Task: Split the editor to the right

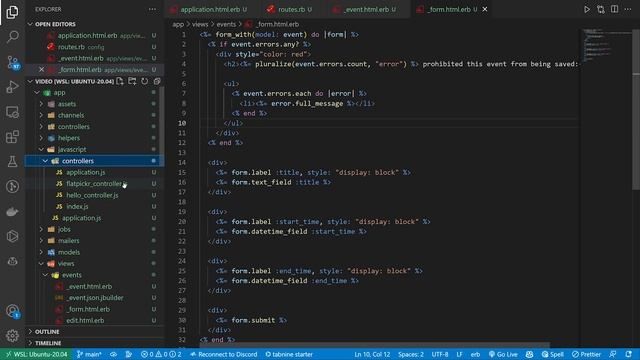Action: (614, 9)
